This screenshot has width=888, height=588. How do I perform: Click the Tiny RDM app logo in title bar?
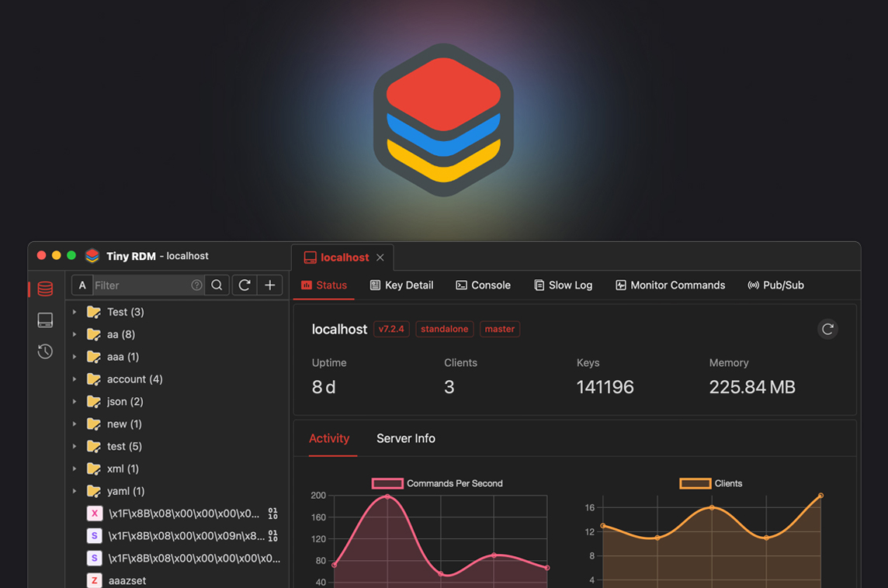[92, 256]
